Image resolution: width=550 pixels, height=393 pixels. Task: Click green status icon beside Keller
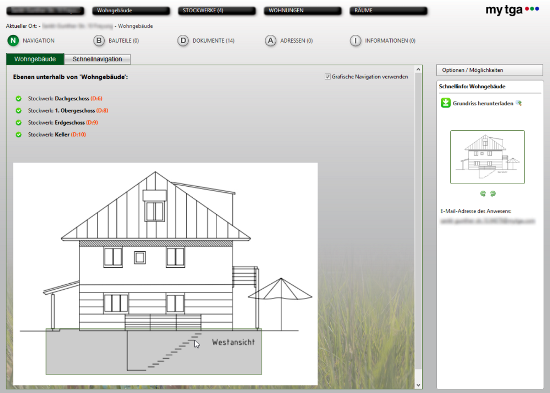click(19, 135)
